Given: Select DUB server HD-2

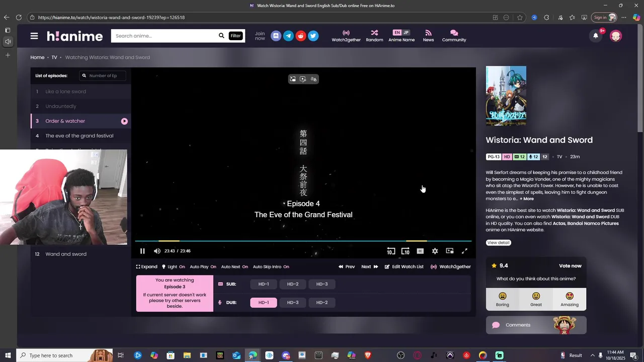Looking at the screenshot, I should 322,303.
